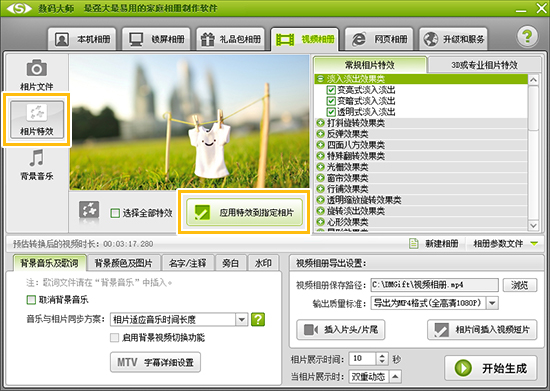Click the effects icon beside 选择全部特效
Image resolution: width=550 pixels, height=391 pixels.
pyautogui.click(x=89, y=211)
